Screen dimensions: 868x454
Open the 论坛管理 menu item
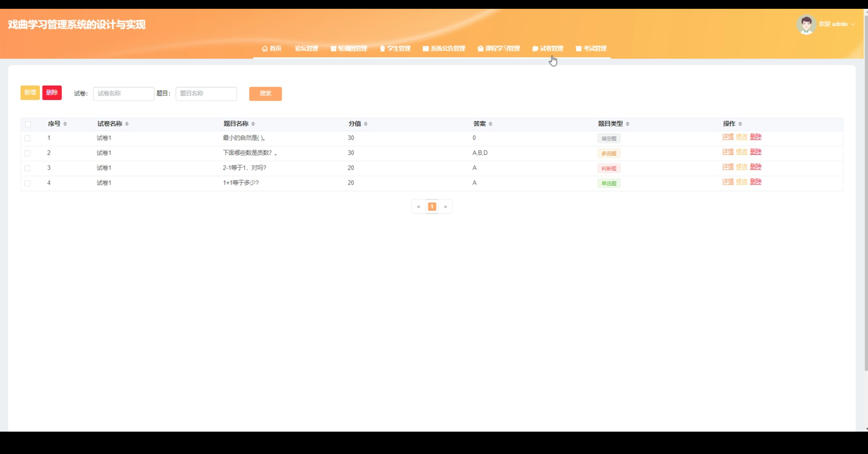(x=306, y=48)
